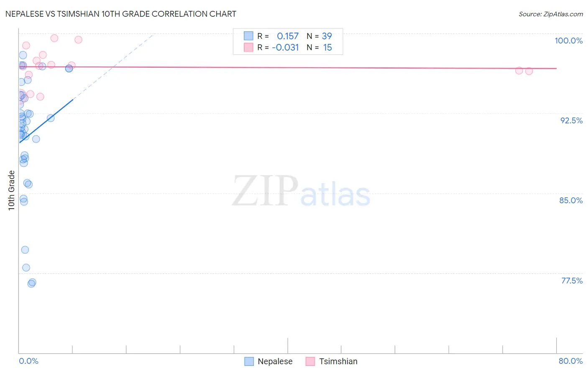Select the R value 0.157
Screen dimensions: 588x373
tap(288, 36)
